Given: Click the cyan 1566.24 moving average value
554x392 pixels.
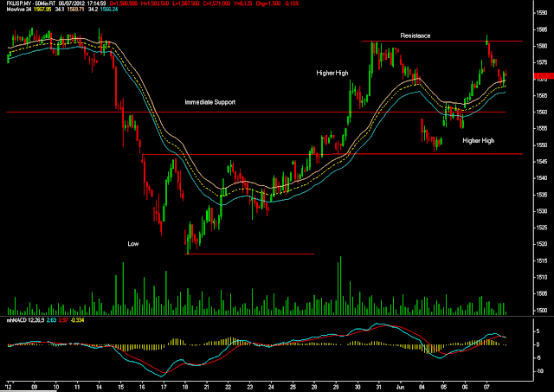Looking at the screenshot, I should pos(109,9).
